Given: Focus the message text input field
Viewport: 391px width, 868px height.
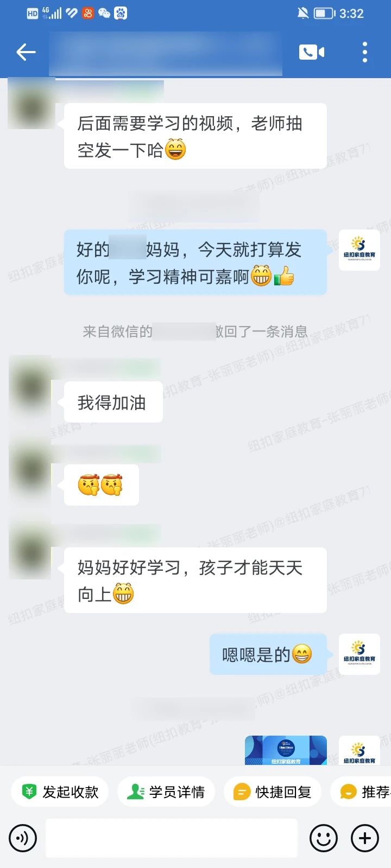Looking at the screenshot, I should coord(172,838).
